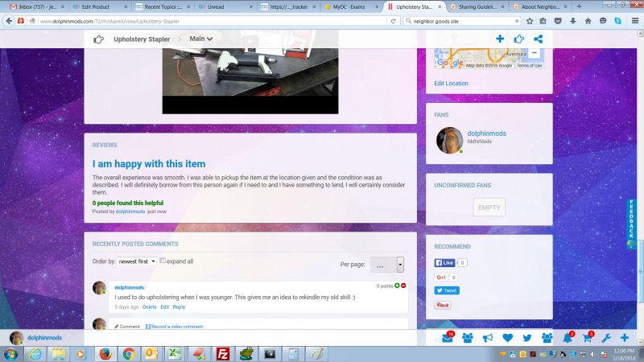The image size is (644, 362).
Task: Open the Per page dropdown
Action: (x=387, y=265)
